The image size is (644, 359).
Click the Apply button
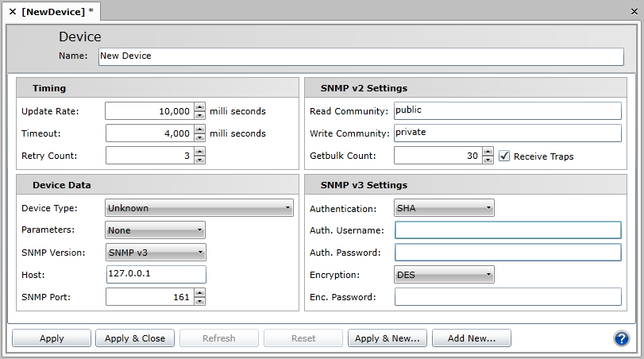[52, 338]
